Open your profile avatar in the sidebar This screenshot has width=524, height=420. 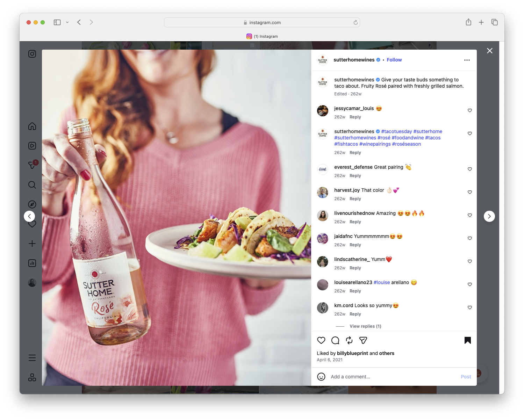coord(32,283)
